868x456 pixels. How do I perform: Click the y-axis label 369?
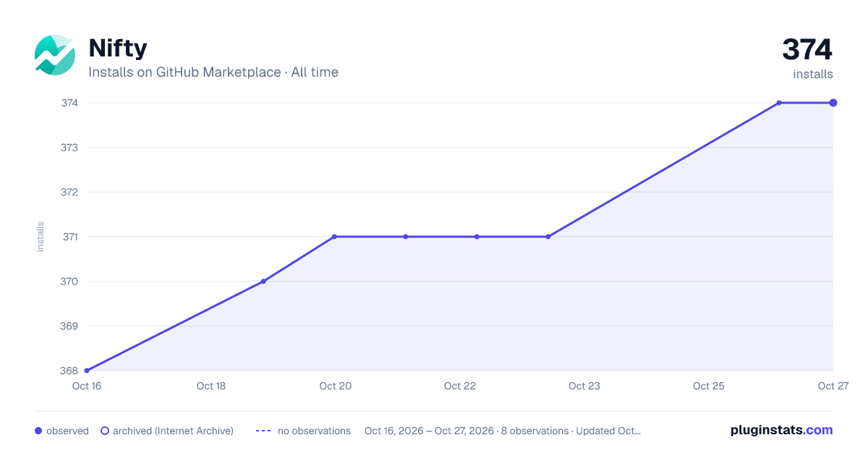(x=69, y=326)
